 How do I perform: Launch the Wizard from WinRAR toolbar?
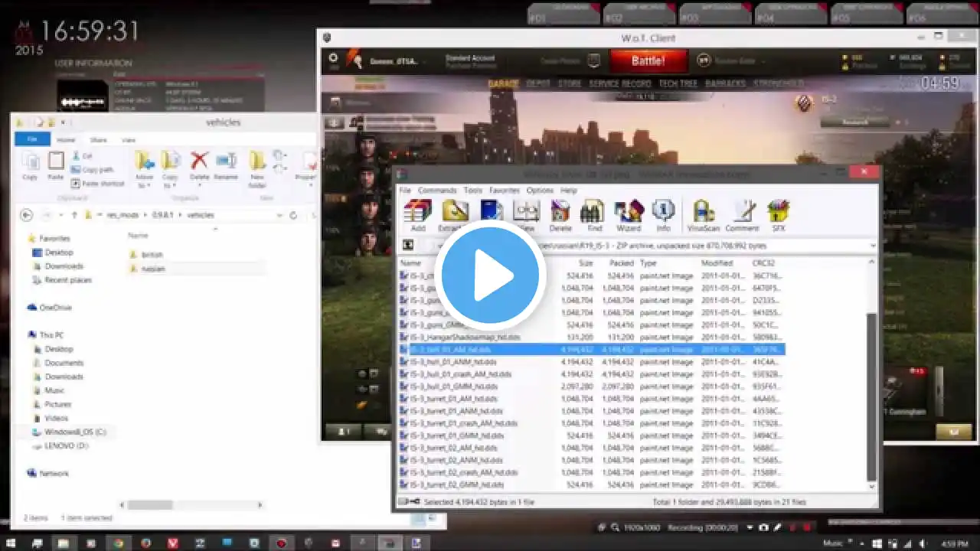tap(629, 215)
